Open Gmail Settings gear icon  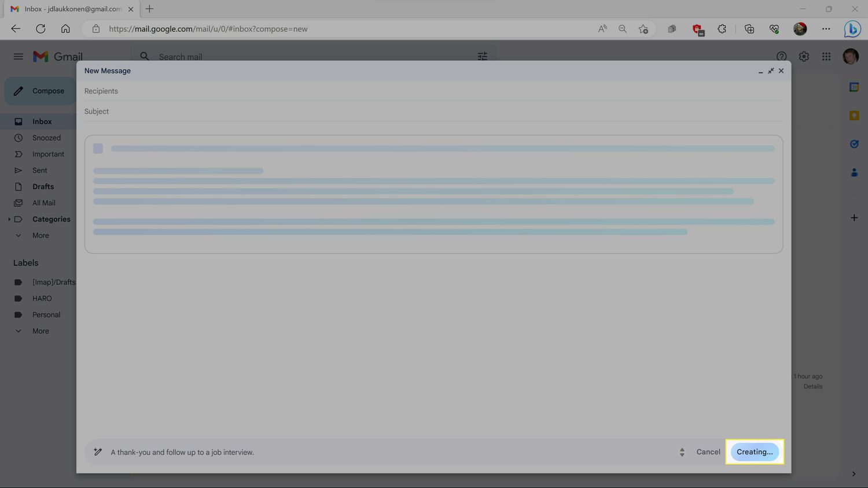tap(804, 57)
